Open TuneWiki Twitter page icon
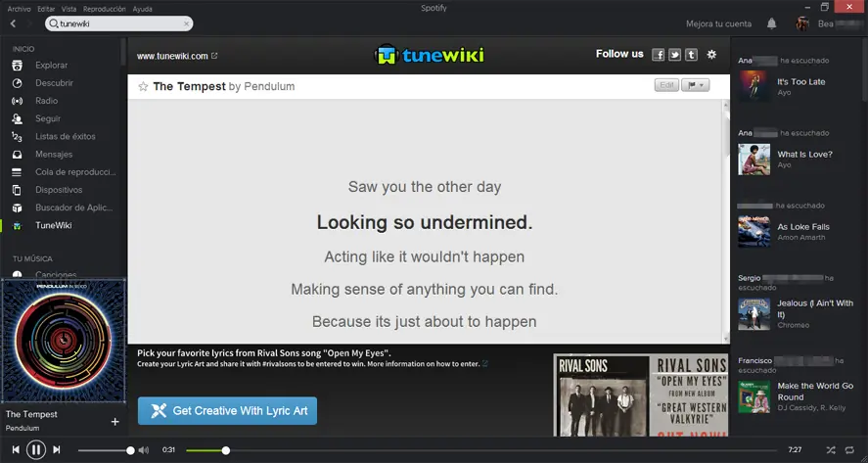 (674, 54)
